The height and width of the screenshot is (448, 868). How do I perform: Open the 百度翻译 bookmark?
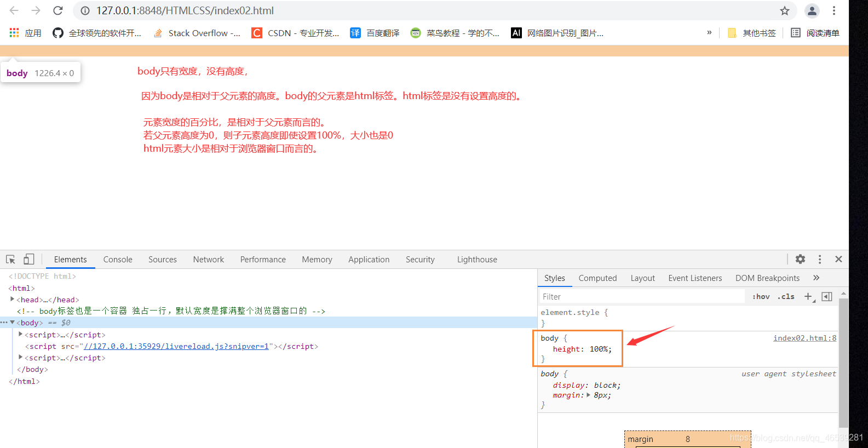click(375, 33)
